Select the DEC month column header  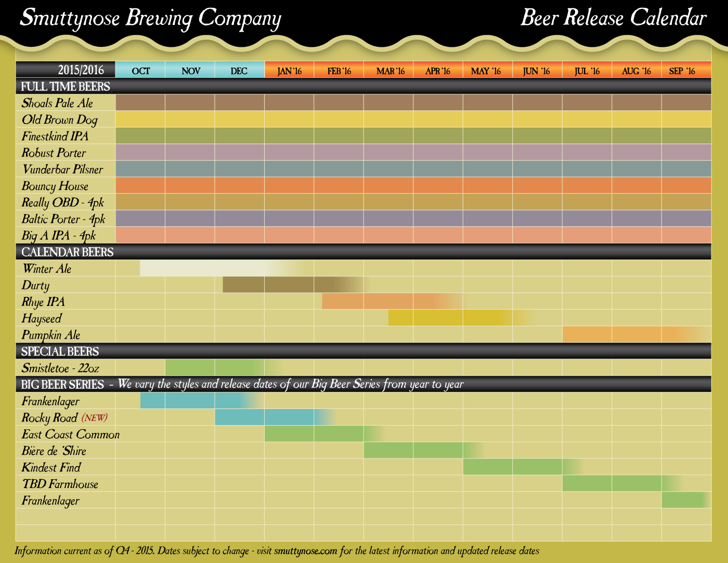(240, 70)
